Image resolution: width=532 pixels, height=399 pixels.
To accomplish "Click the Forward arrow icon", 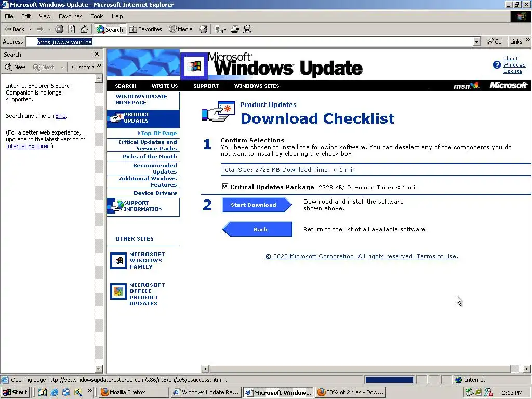I will point(40,29).
